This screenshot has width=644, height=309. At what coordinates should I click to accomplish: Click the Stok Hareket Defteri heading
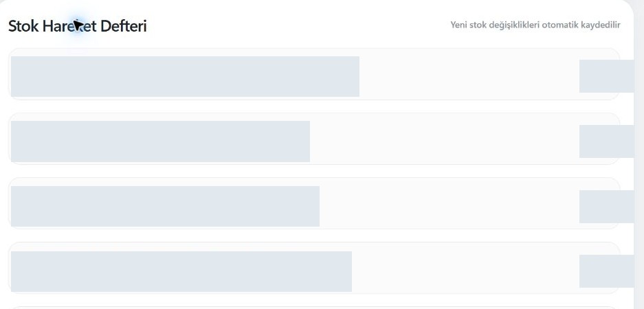click(x=77, y=26)
